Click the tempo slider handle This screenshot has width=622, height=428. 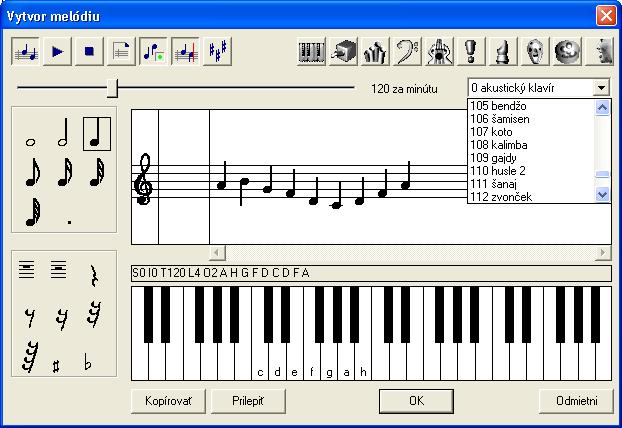click(x=113, y=88)
